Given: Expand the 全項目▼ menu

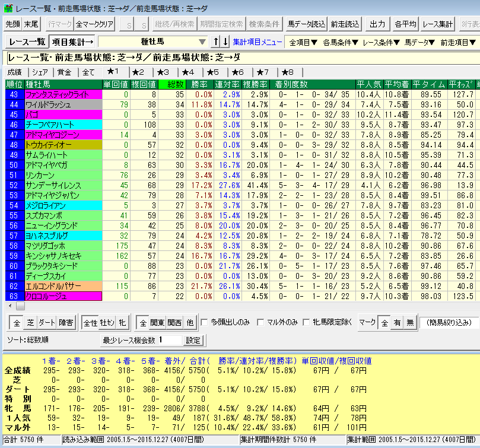Looking at the screenshot, I should coord(303,42).
